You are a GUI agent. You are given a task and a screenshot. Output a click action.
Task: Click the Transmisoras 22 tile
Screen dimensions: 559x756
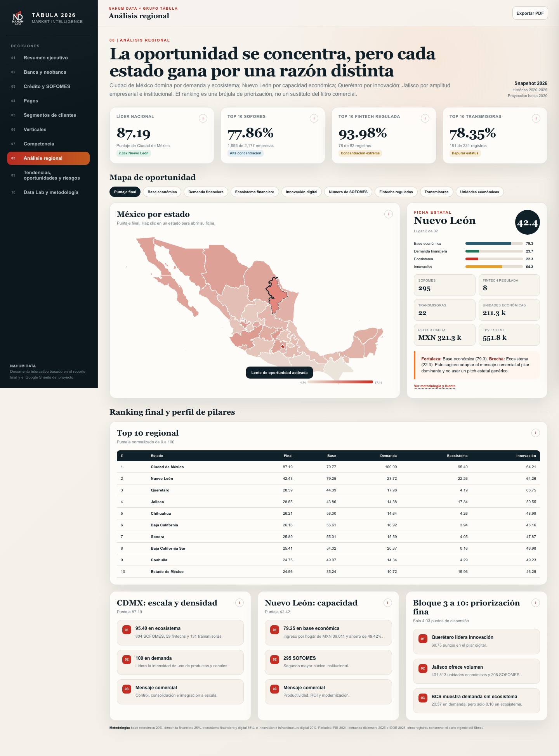[444, 310]
